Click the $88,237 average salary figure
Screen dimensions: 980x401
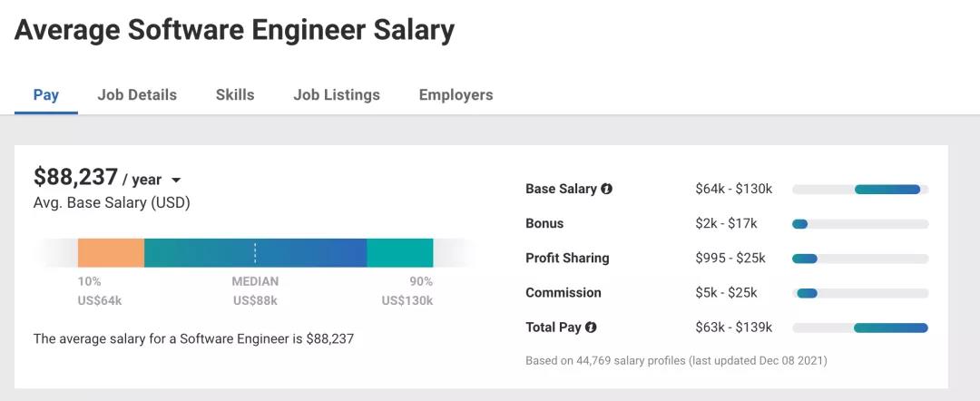[x=76, y=177]
